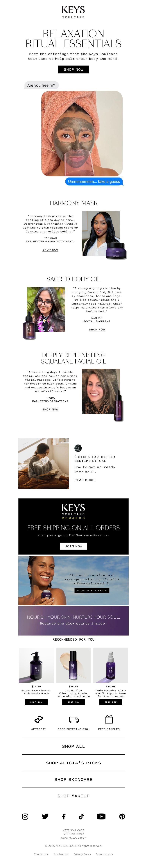This screenshot has height=868, width=147.
Task: Click the Unsubscribe footer link
Action: 61,854
